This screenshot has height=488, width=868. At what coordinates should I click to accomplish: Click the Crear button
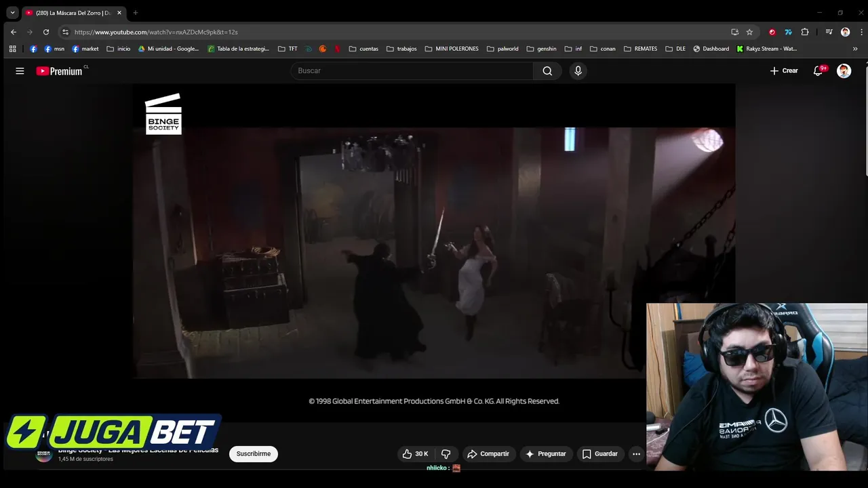point(784,70)
